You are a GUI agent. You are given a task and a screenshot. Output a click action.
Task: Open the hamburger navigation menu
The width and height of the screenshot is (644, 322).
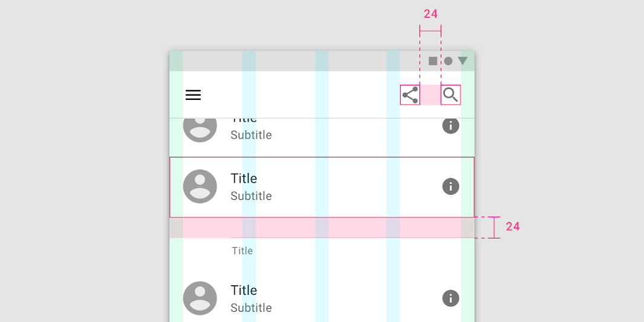pyautogui.click(x=193, y=95)
